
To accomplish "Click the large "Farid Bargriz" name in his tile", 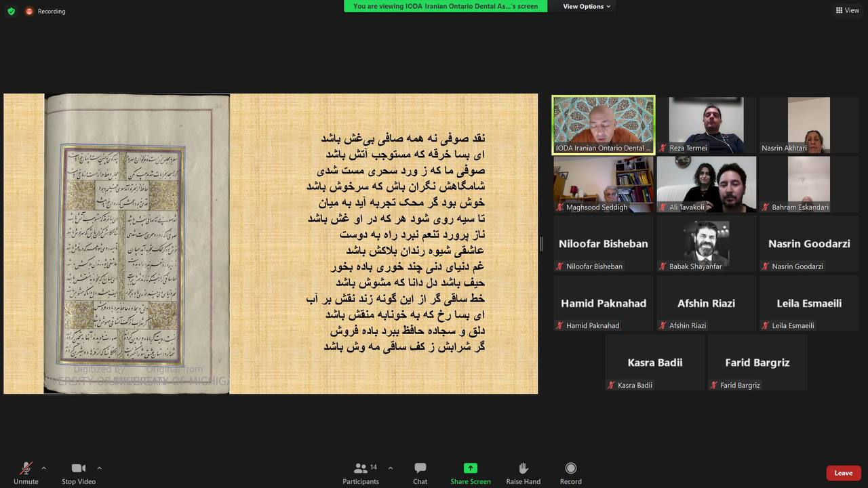I will click(757, 362).
